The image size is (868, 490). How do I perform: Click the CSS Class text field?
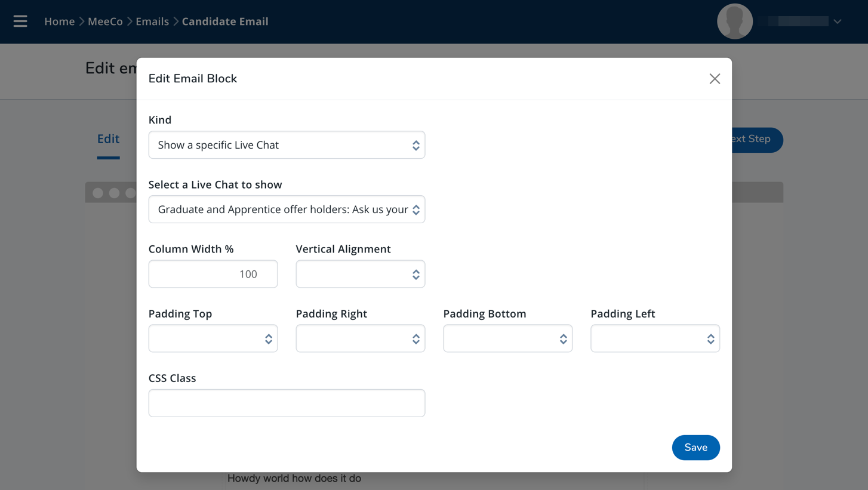(x=287, y=403)
